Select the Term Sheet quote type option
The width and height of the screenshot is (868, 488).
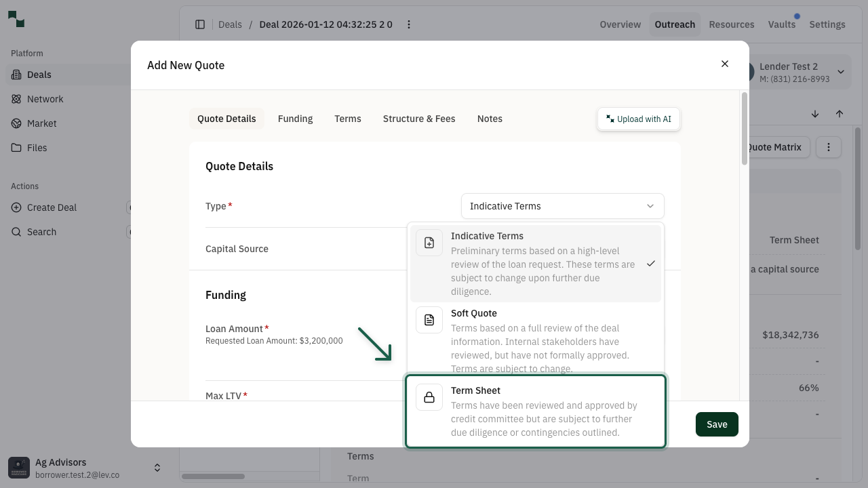coord(535,411)
